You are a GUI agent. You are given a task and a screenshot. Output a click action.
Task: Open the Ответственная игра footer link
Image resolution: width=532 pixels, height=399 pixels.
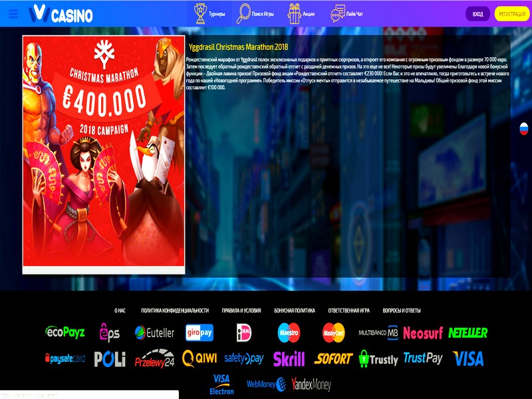point(348,311)
